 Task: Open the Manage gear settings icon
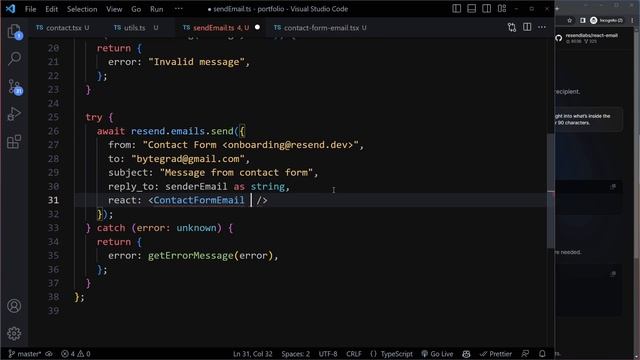pyautogui.click(x=14, y=333)
